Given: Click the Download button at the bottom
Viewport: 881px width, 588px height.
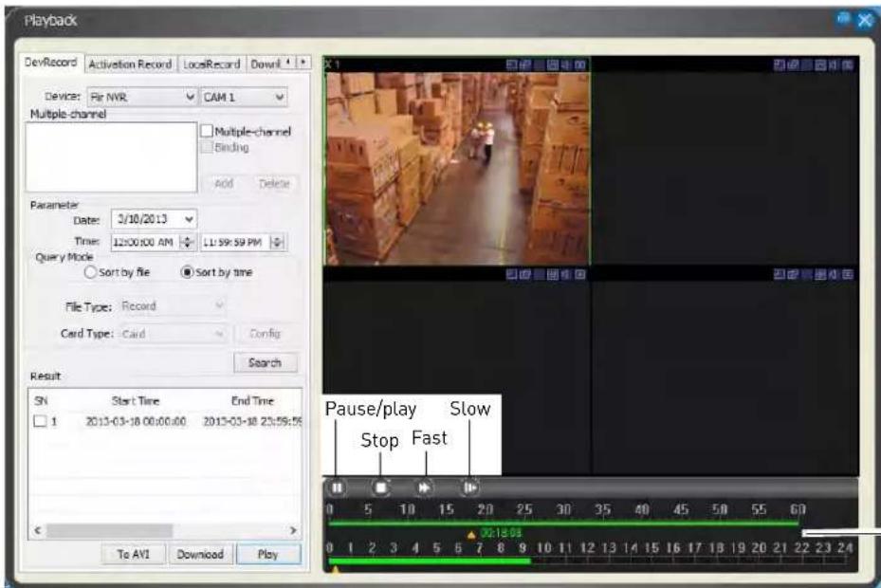Looking at the screenshot, I should (x=200, y=554).
